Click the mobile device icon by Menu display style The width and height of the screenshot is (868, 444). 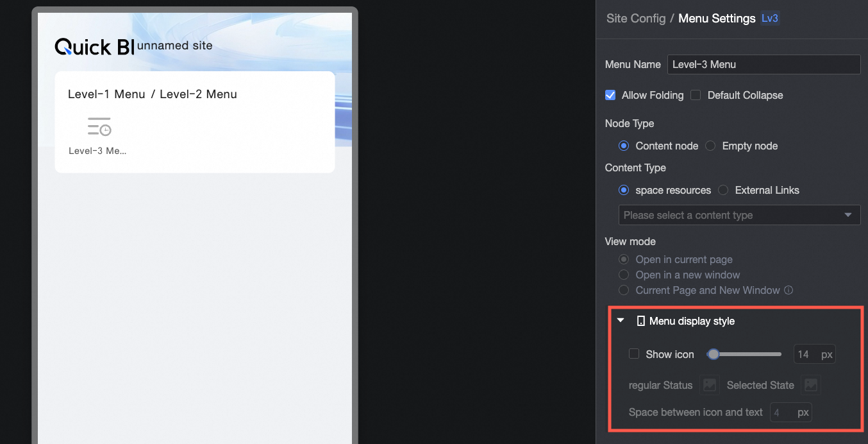click(x=640, y=321)
